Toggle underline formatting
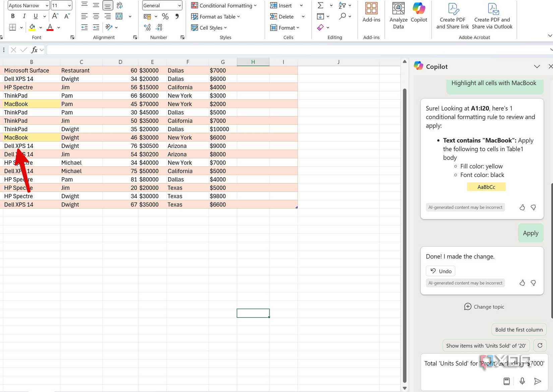The width and height of the screenshot is (553, 392). click(x=35, y=16)
